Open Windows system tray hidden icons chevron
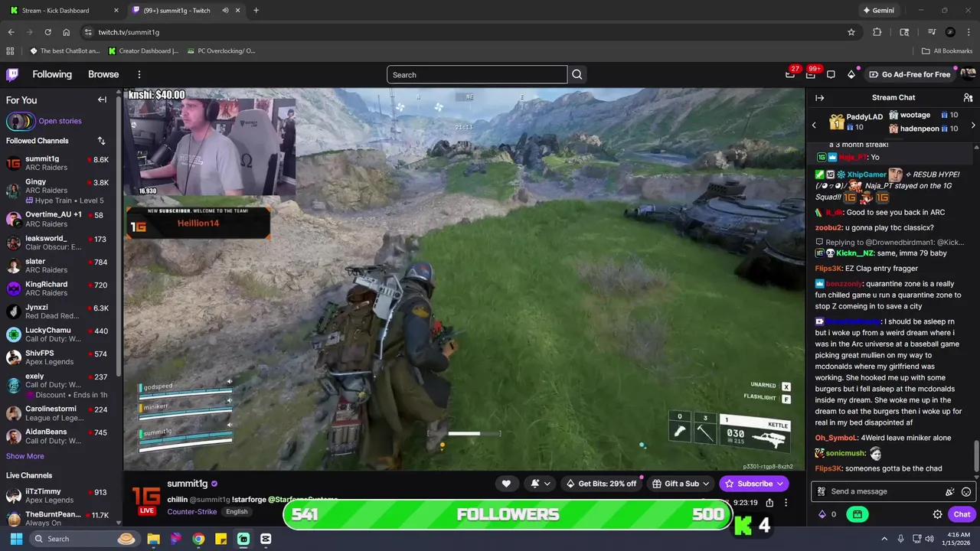Viewport: 980px width, 551px height. pyautogui.click(x=884, y=539)
